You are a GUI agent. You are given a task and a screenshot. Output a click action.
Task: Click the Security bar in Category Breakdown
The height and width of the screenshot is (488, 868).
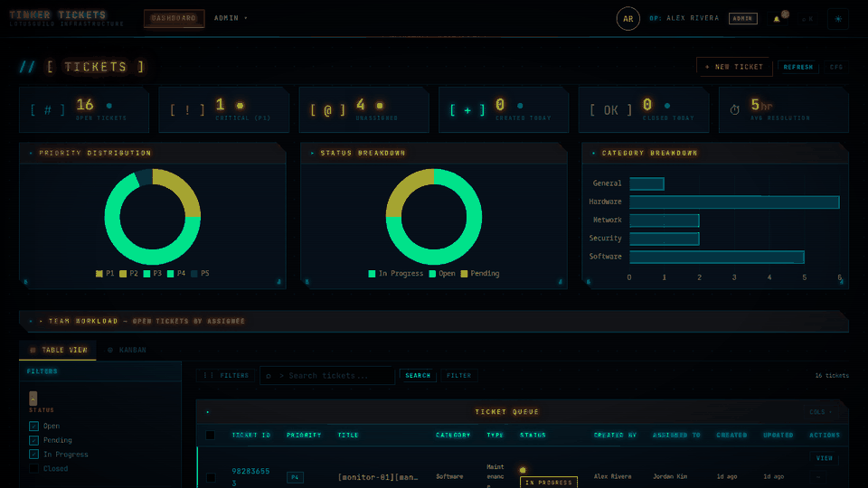(x=665, y=239)
